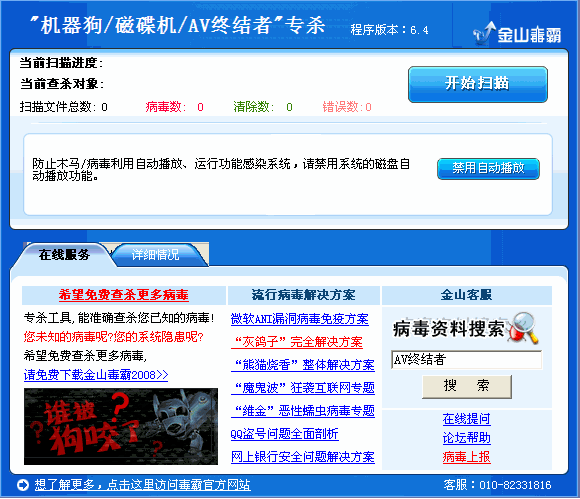Click the 当前扫描进度 label

click(61, 63)
